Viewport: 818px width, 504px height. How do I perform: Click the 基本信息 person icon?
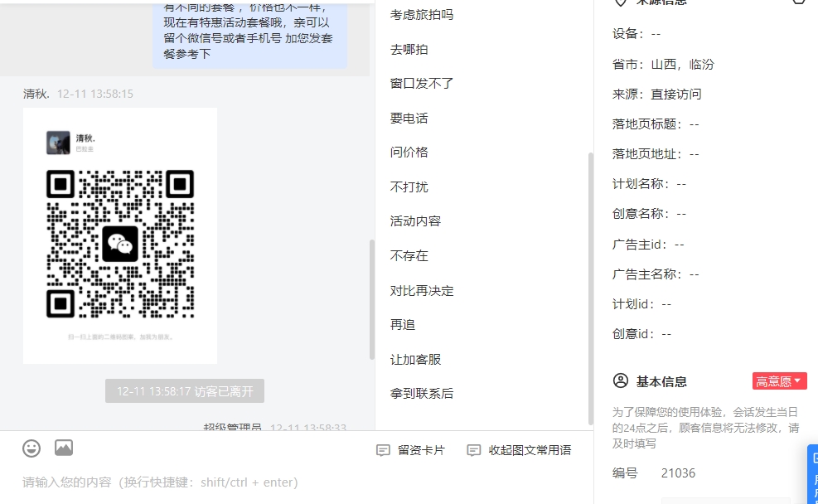click(x=620, y=380)
